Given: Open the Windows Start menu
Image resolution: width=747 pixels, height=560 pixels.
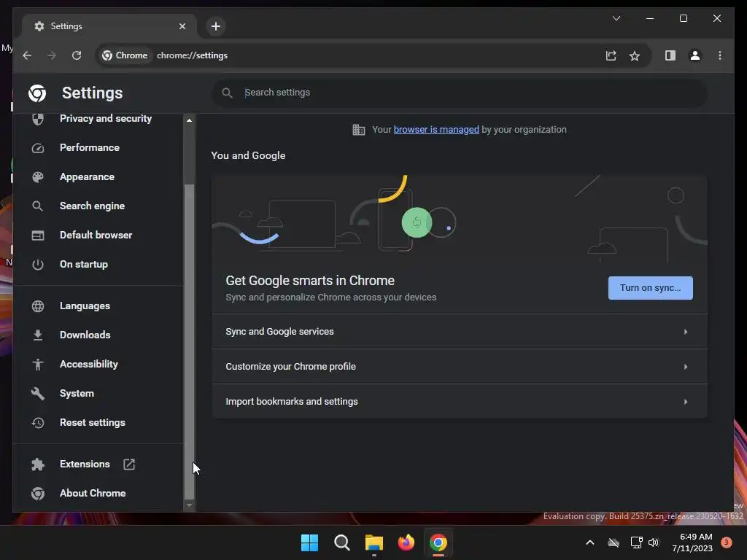Looking at the screenshot, I should [x=309, y=542].
